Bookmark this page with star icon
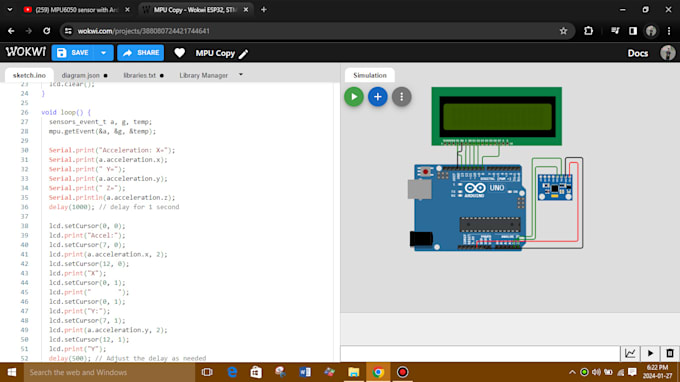680x382 pixels. coord(563,31)
